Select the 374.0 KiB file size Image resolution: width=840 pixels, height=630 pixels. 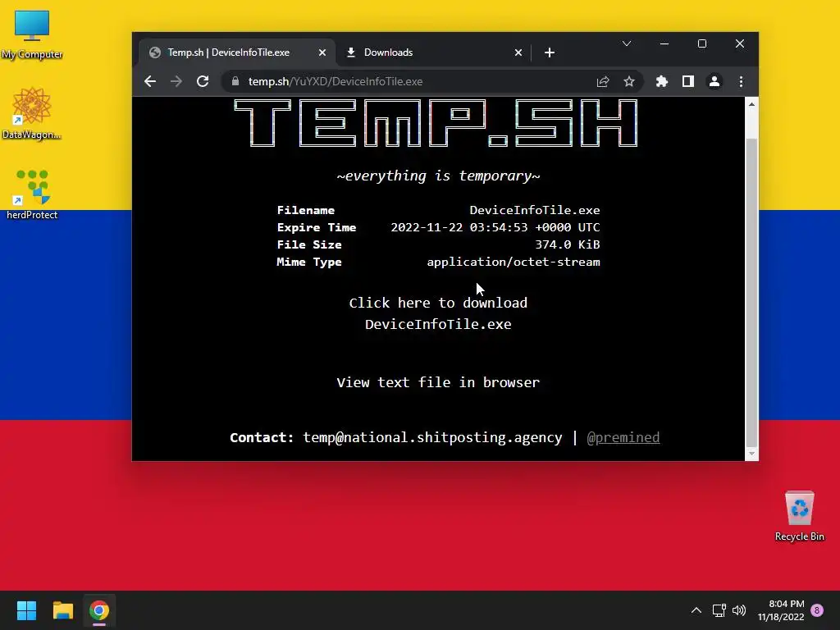[568, 244]
